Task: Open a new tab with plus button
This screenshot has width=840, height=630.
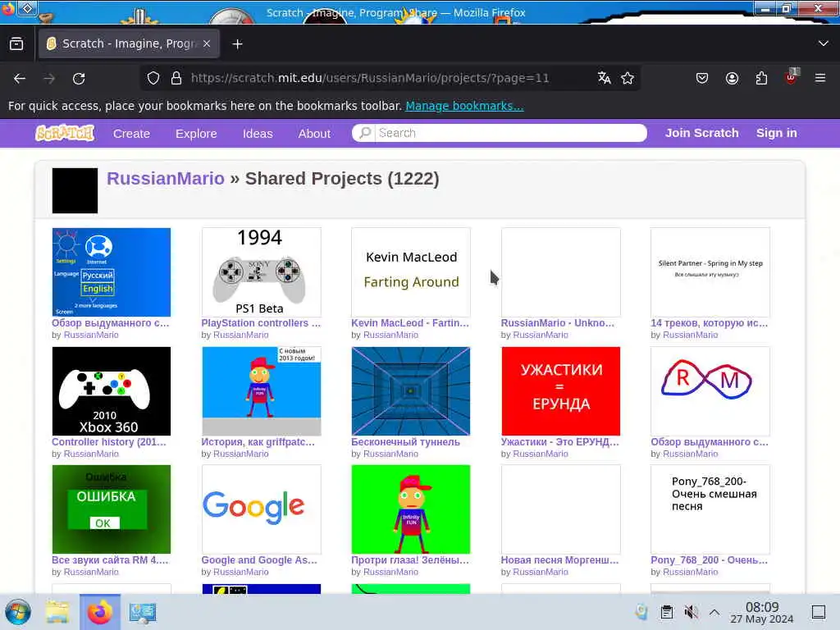Action: click(237, 44)
